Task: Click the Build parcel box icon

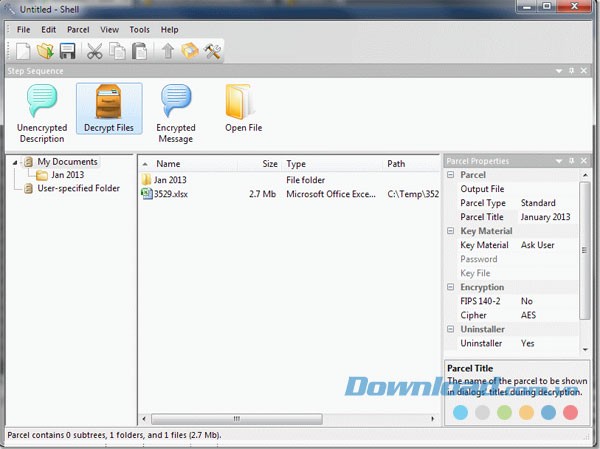Action: pos(189,51)
